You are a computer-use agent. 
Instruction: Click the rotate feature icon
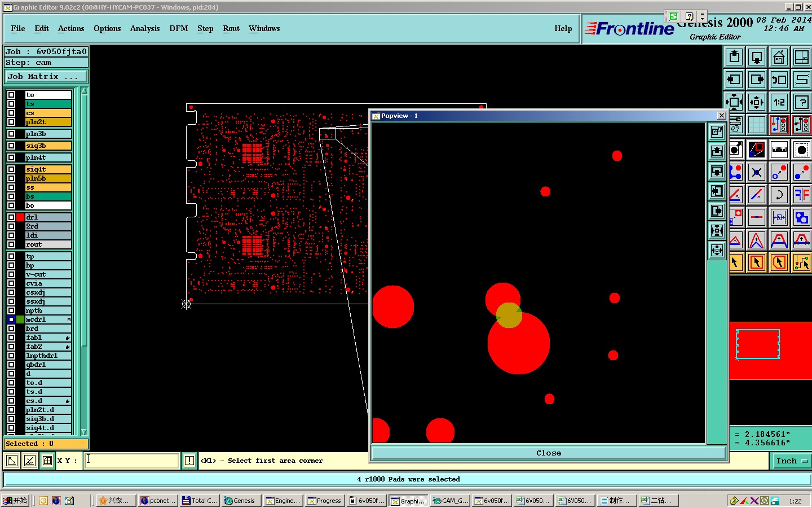coord(779,195)
